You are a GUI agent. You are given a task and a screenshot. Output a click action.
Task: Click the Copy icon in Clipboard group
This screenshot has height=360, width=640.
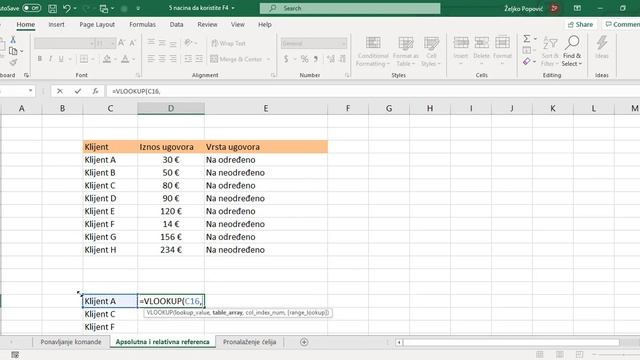pos(13,51)
